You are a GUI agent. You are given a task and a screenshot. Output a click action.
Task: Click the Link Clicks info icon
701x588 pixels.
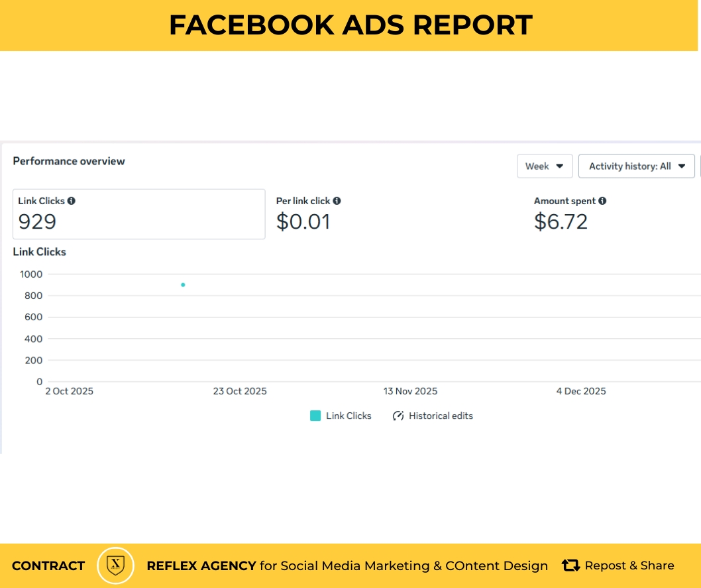pyautogui.click(x=71, y=201)
